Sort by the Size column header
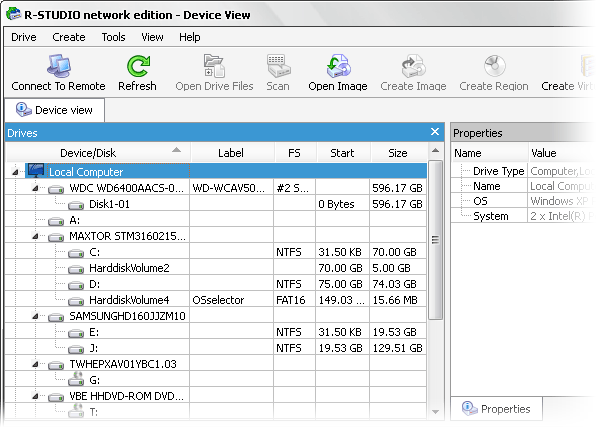This screenshot has width=599, height=427. (398, 153)
